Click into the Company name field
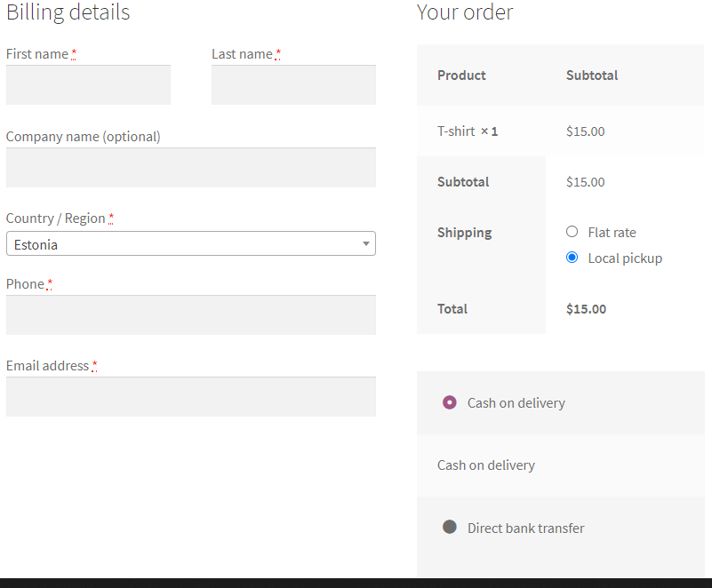712x588 pixels. pyautogui.click(x=190, y=167)
